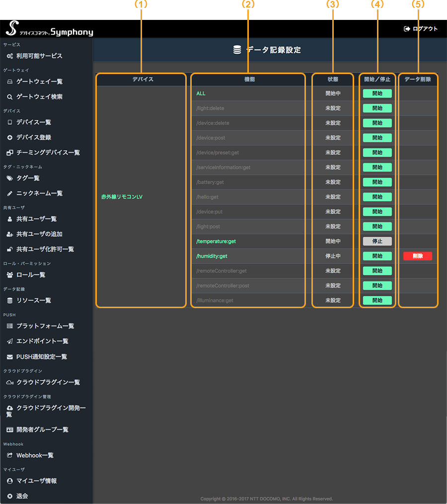Stop recording for /temperature:get
Screen dimensions: 447x504
(377, 242)
